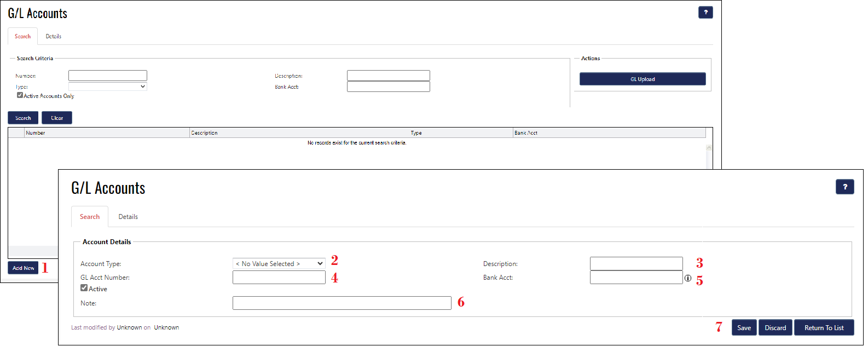This screenshot has height=352, width=868.
Task: Focus the Note text field
Action: [x=342, y=303]
